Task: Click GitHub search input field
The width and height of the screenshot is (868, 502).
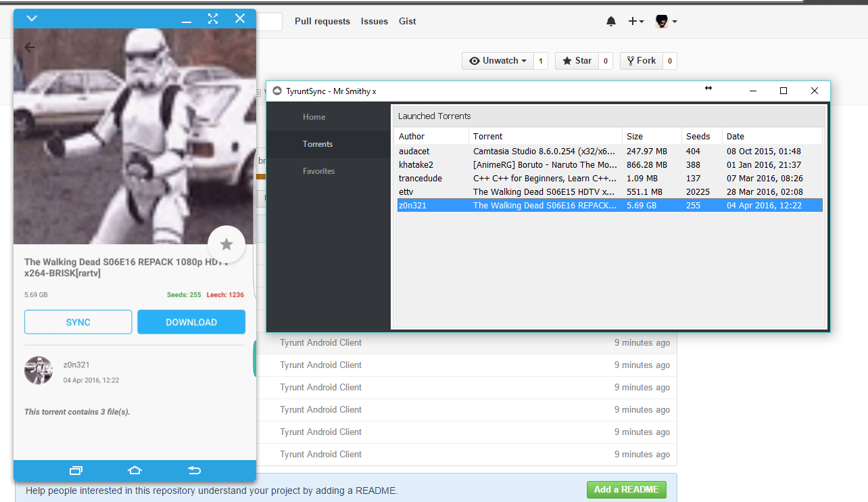Action: [x=269, y=22]
